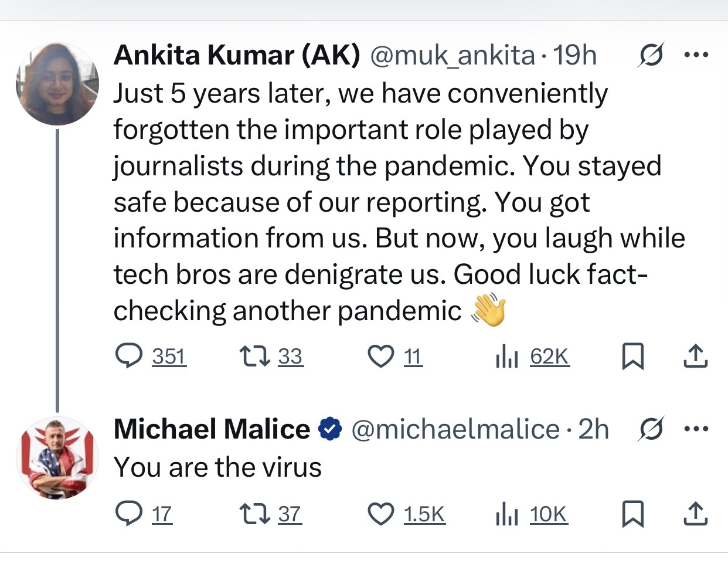This screenshot has height=567, width=728.
Task: View analytics on Michael Malice's reply
Action: (x=506, y=514)
